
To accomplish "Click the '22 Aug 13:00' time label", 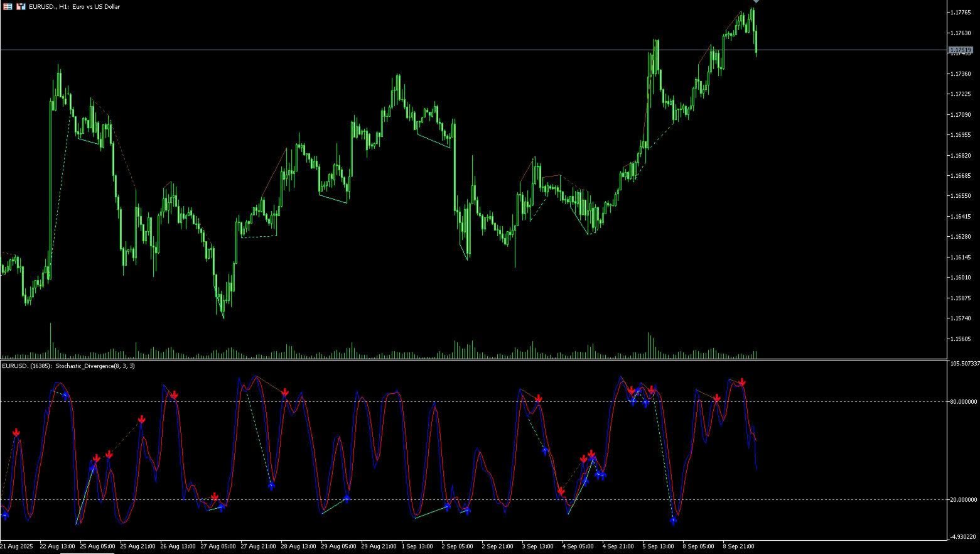I will [x=58, y=546].
